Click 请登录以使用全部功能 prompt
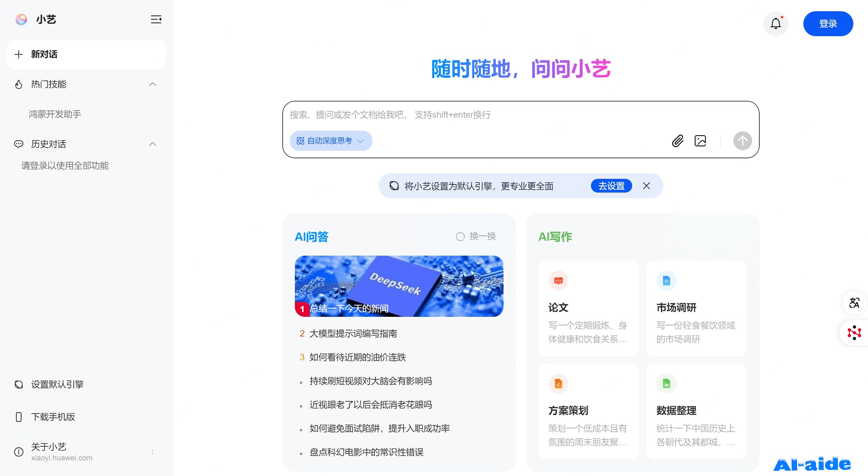 [65, 166]
